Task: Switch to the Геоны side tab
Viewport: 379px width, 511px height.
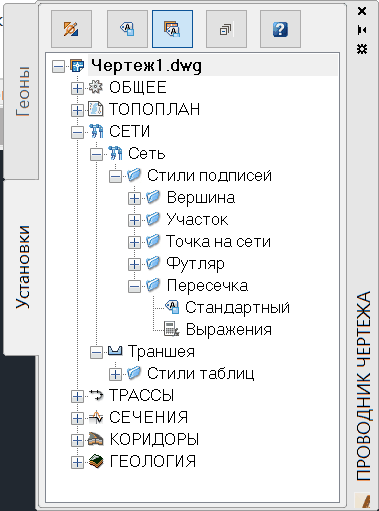Action: (x=22, y=91)
